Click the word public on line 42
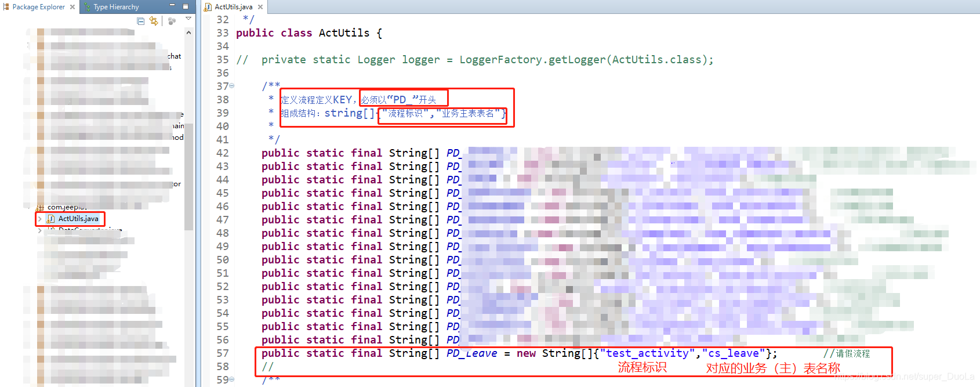The width and height of the screenshot is (980, 387). (280, 153)
